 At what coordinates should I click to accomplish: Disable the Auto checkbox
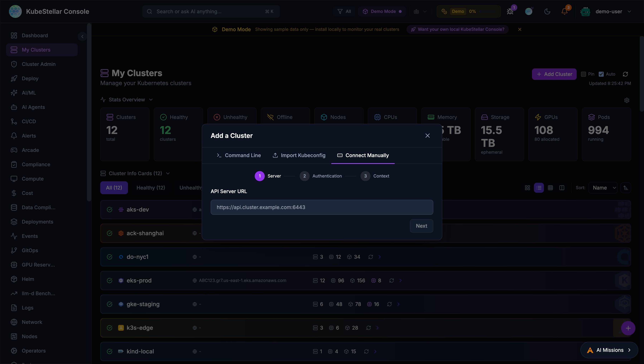[601, 74]
